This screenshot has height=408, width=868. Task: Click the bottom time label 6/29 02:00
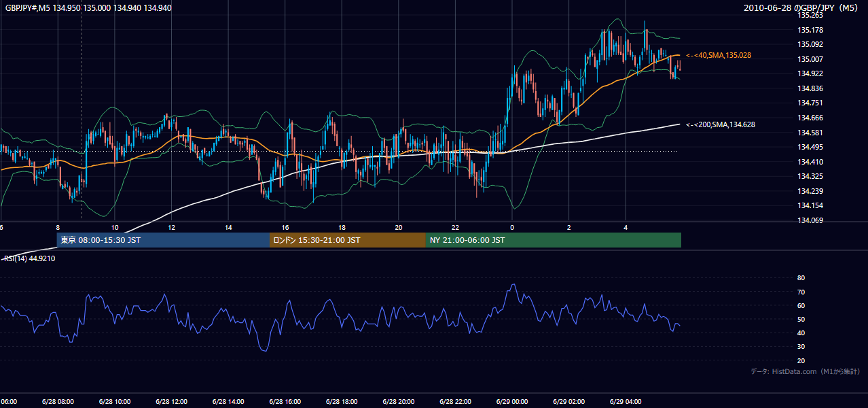click(x=568, y=402)
